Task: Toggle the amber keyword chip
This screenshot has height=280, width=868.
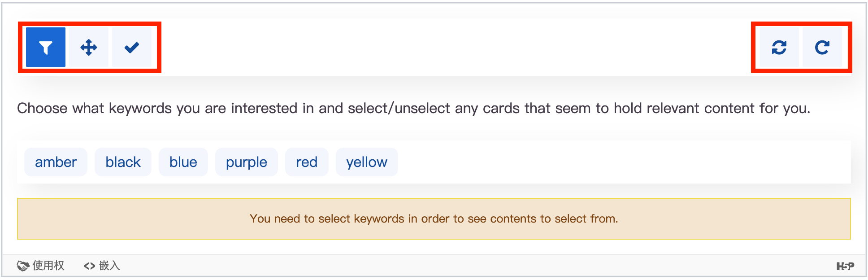Action: pyautogui.click(x=56, y=162)
